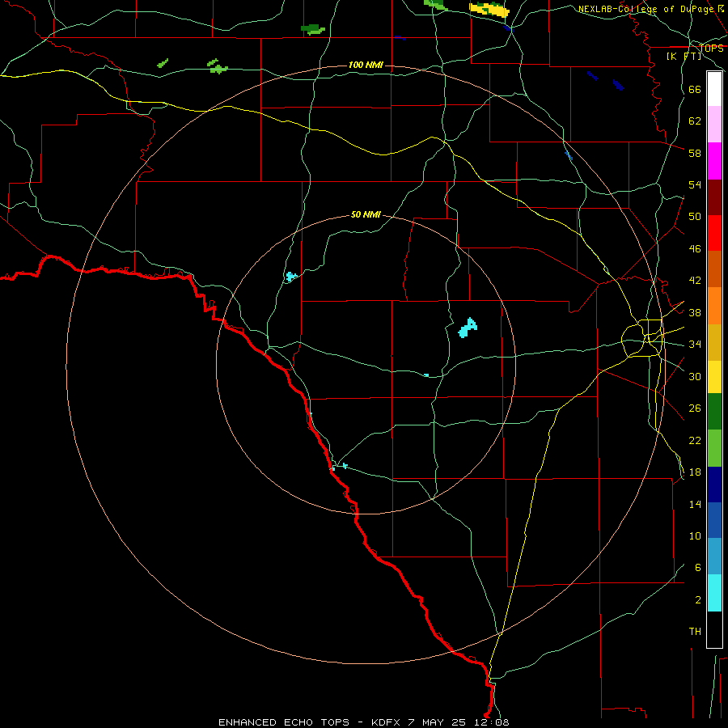Click the legend value "14"

(695, 504)
